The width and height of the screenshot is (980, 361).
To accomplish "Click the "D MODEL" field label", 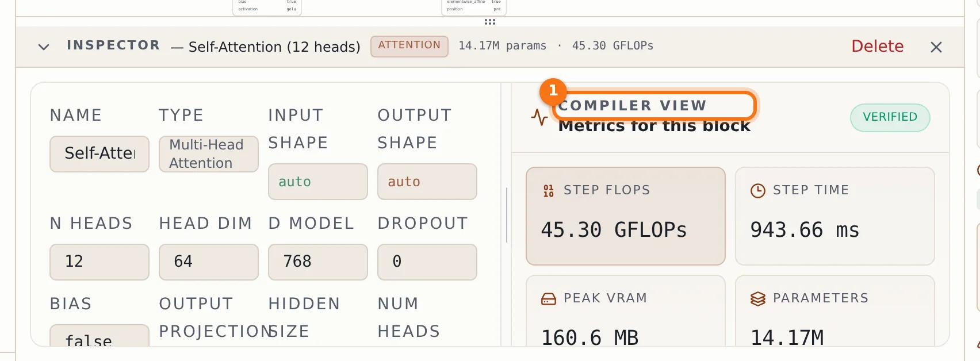I will tap(311, 224).
